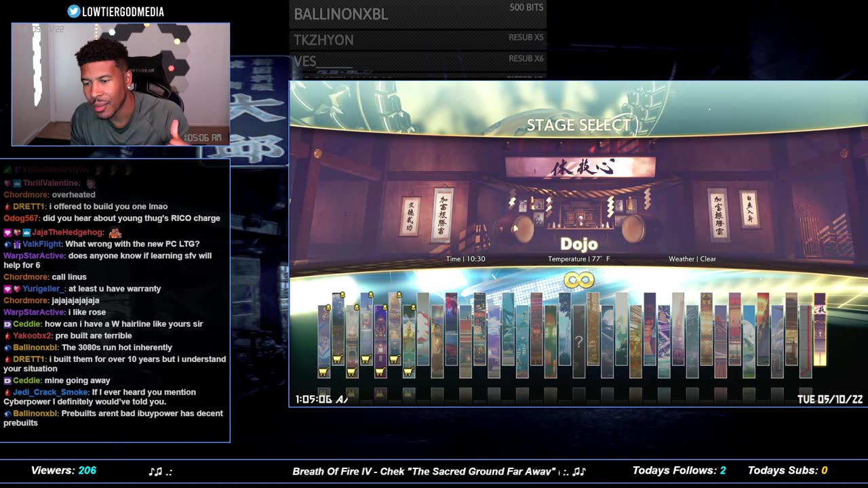This screenshot has width=868, height=488.
Task: Select the leftmost stage thumbnail in strip
Action: click(324, 341)
